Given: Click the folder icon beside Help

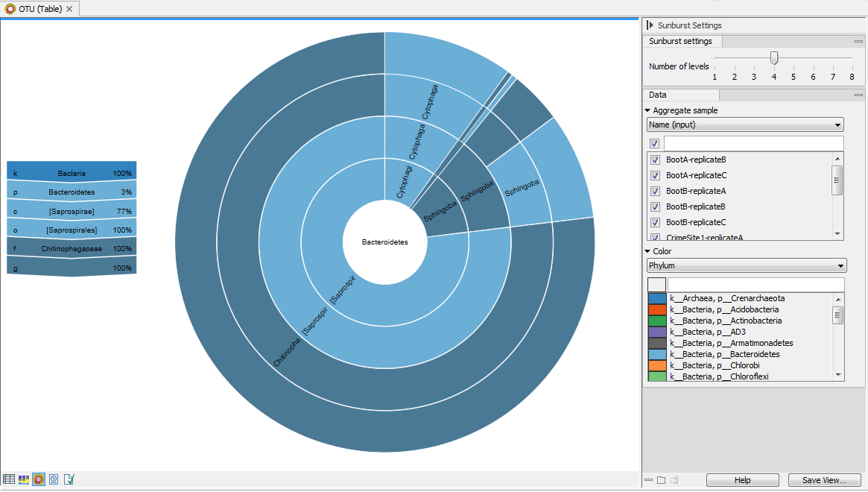Looking at the screenshot, I should click(x=661, y=480).
